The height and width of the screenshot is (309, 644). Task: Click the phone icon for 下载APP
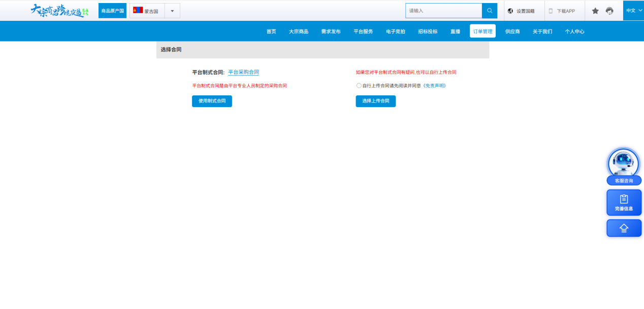(551, 11)
